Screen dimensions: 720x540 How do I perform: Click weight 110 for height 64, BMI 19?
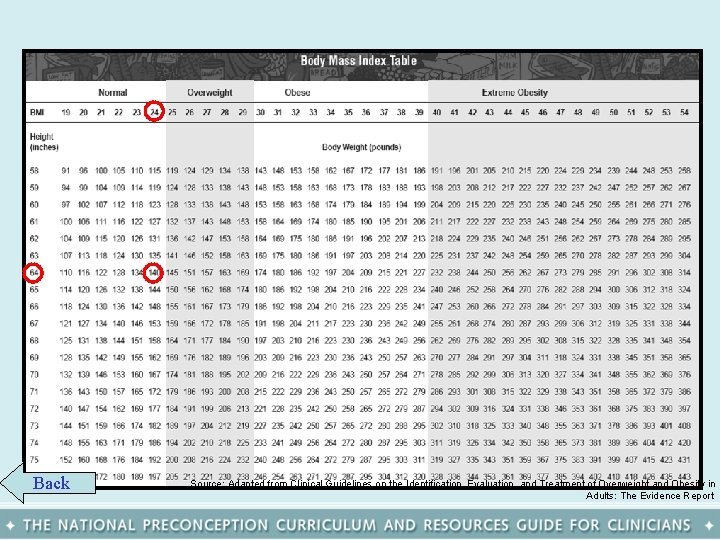tap(66, 272)
